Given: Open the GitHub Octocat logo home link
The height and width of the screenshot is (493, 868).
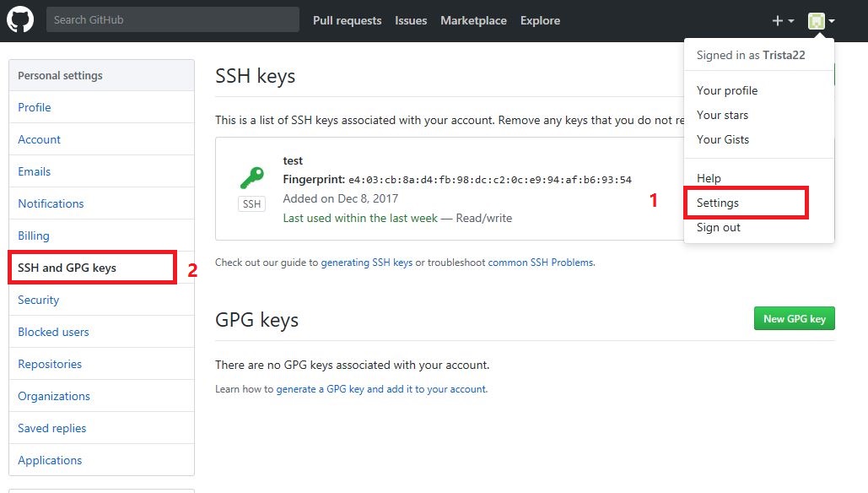Looking at the screenshot, I should pyautogui.click(x=20, y=20).
